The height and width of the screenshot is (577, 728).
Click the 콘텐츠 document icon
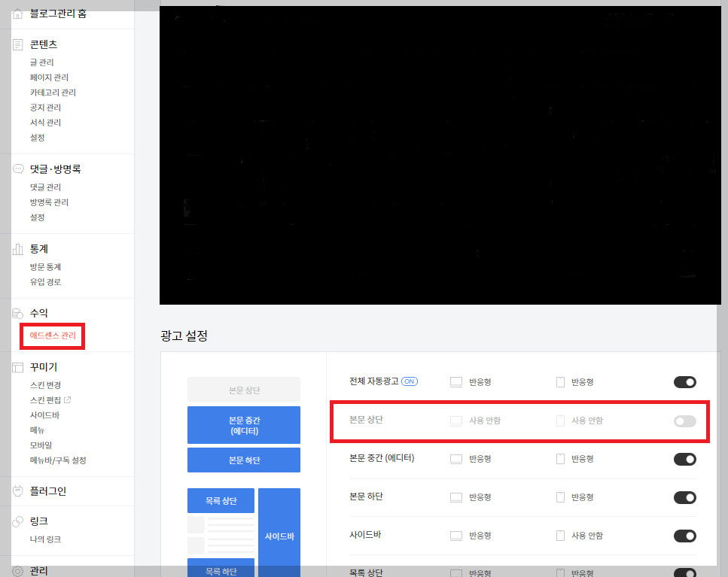[x=17, y=44]
